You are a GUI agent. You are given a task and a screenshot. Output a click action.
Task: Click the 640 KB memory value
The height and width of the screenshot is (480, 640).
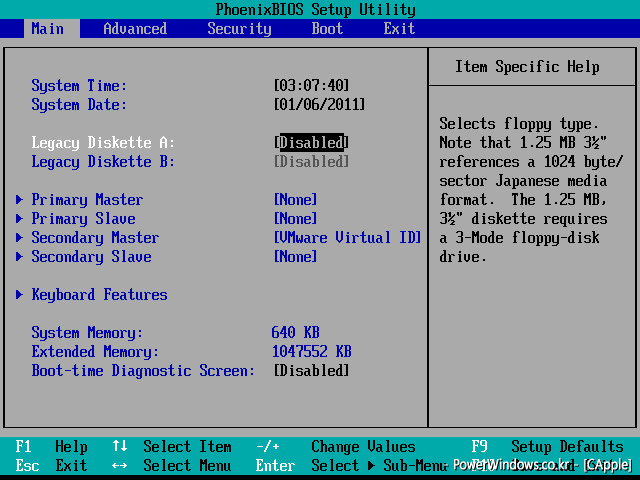(296, 333)
